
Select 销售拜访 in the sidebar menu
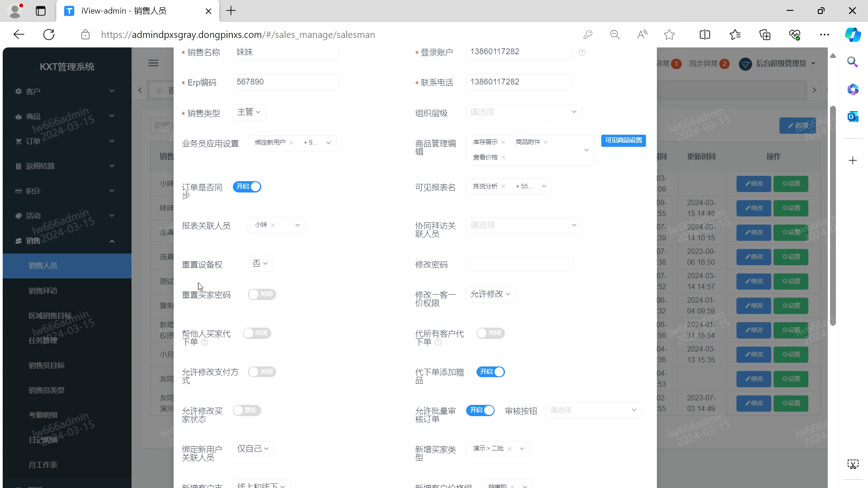43,291
